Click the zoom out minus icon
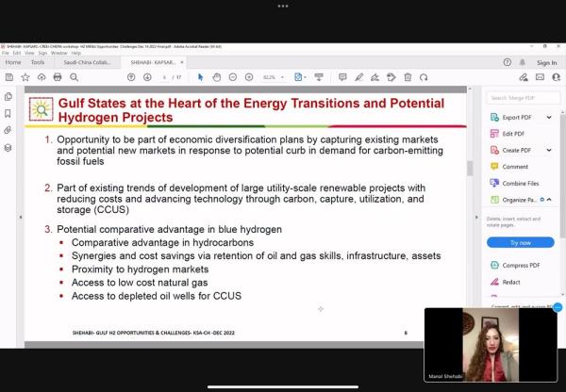The width and height of the screenshot is (566, 392). (x=233, y=77)
